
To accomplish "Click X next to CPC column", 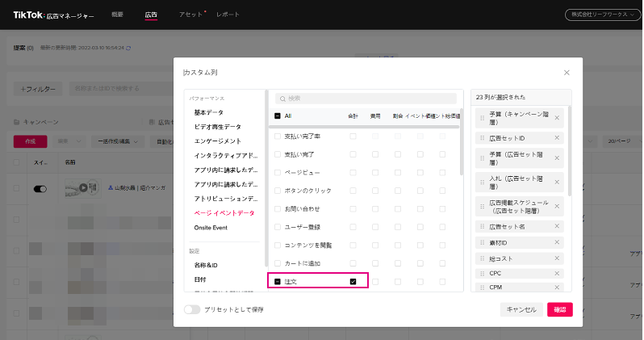I will (557, 273).
